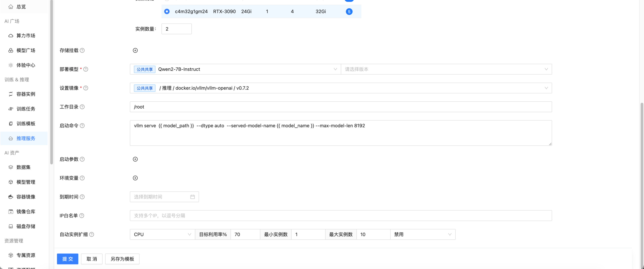The image size is (644, 269).
Task: Select the c4m32g1gm24 RTX-3090 radio button
Action: click(167, 12)
